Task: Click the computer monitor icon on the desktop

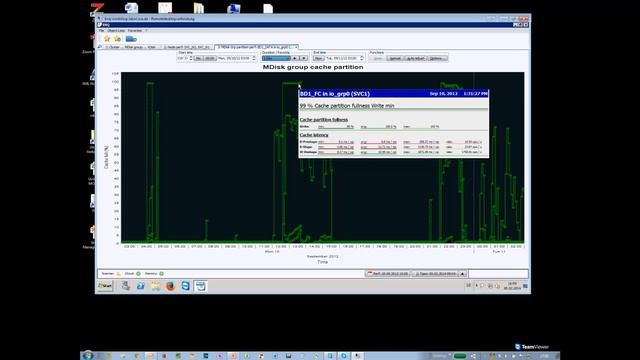Action: (x=233, y=8)
